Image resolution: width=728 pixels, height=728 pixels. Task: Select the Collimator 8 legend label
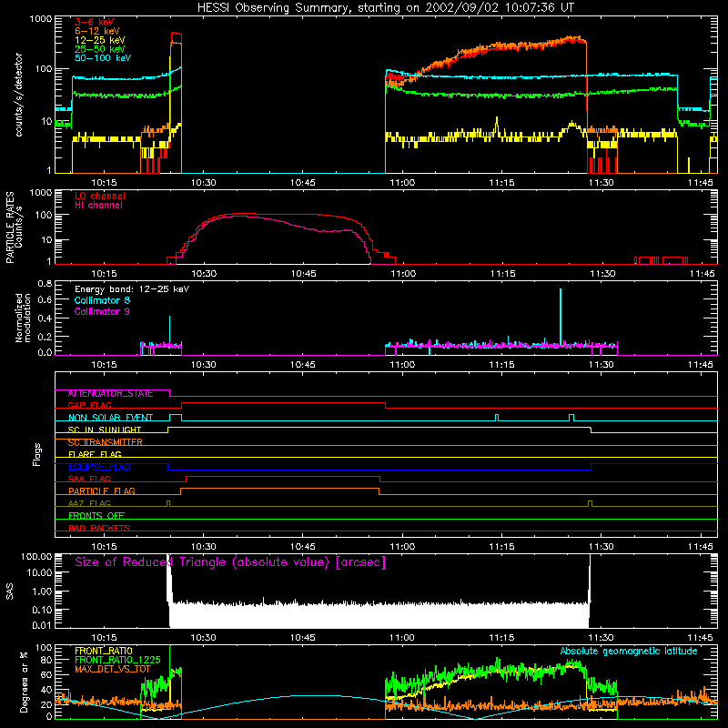click(x=102, y=300)
